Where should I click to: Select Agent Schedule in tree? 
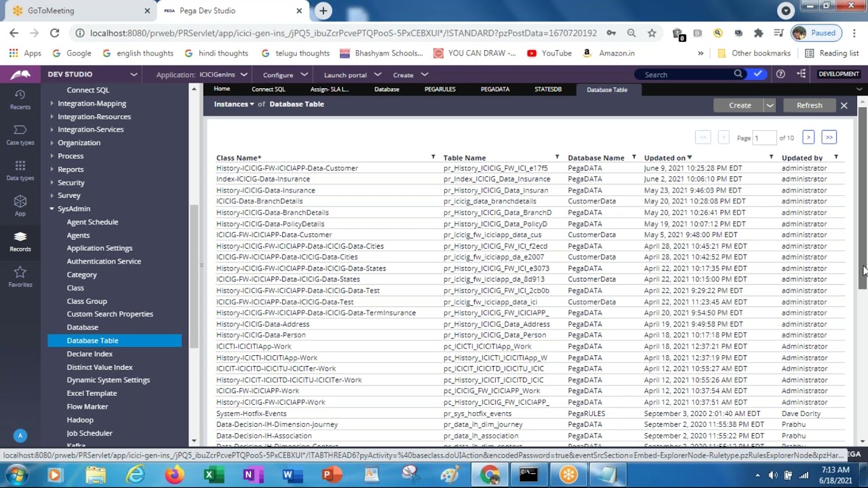(x=92, y=222)
